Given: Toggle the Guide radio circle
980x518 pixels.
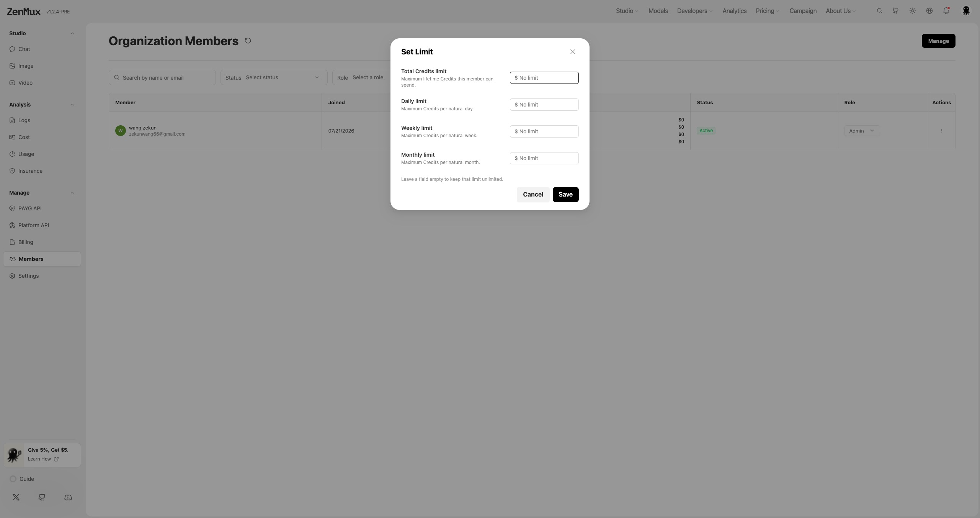Looking at the screenshot, I should click(x=13, y=479).
